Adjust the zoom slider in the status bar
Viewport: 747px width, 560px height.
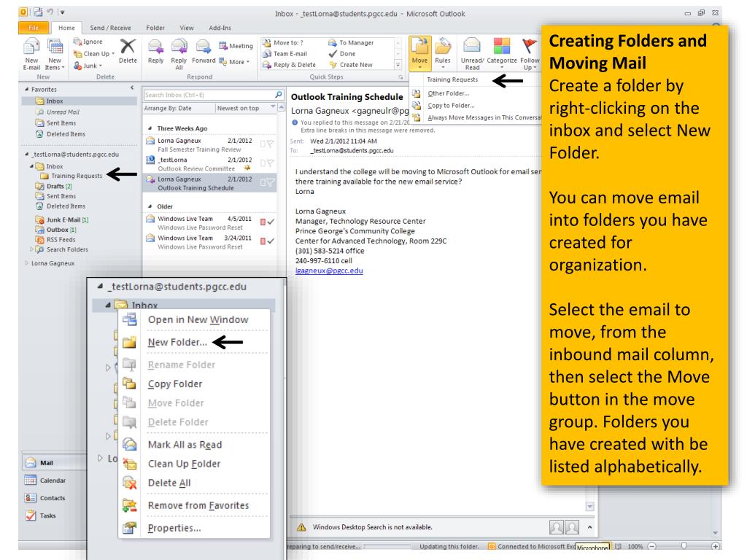coord(684,546)
